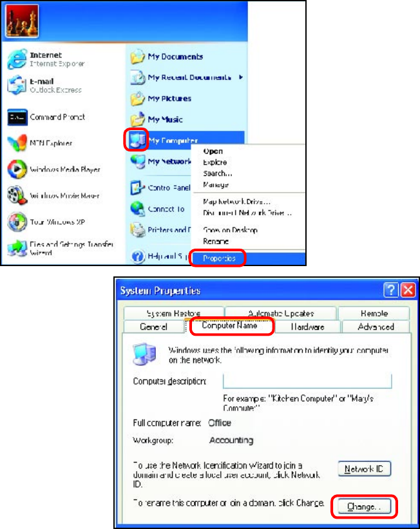Viewport: 420px width, 529px height.
Task: Open the System Restore tab
Action: click(x=174, y=313)
